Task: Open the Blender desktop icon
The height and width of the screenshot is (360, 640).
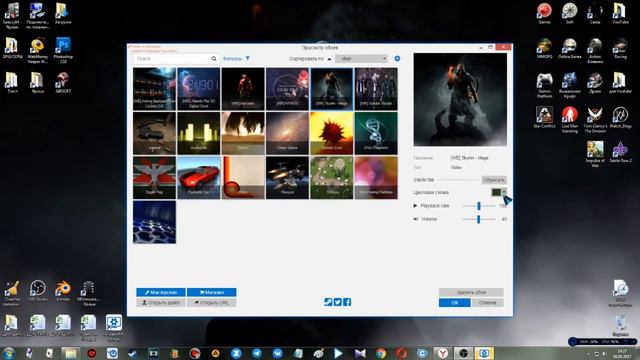Action: pyautogui.click(x=63, y=291)
